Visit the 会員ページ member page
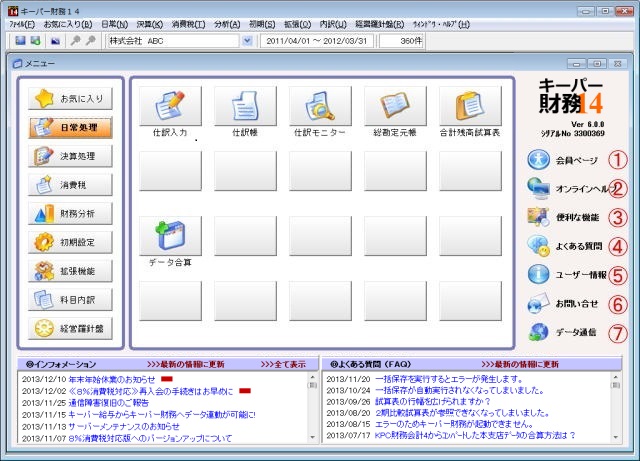Image resolution: width=640 pixels, height=461 pixels. click(562, 160)
